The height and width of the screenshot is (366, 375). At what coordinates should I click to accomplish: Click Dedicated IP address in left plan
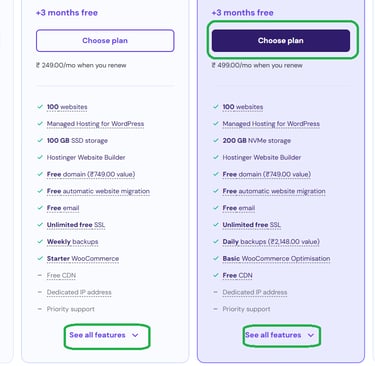[79, 292]
